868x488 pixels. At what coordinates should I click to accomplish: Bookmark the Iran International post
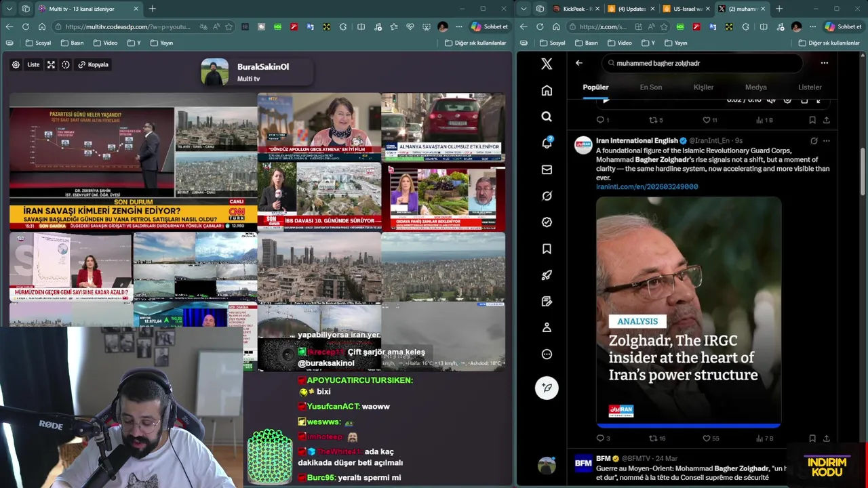(x=812, y=439)
